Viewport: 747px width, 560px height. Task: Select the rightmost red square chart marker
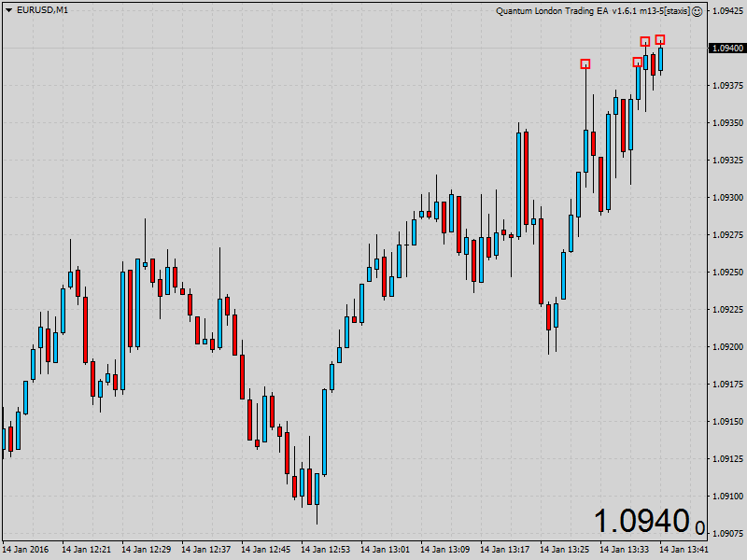click(660, 39)
